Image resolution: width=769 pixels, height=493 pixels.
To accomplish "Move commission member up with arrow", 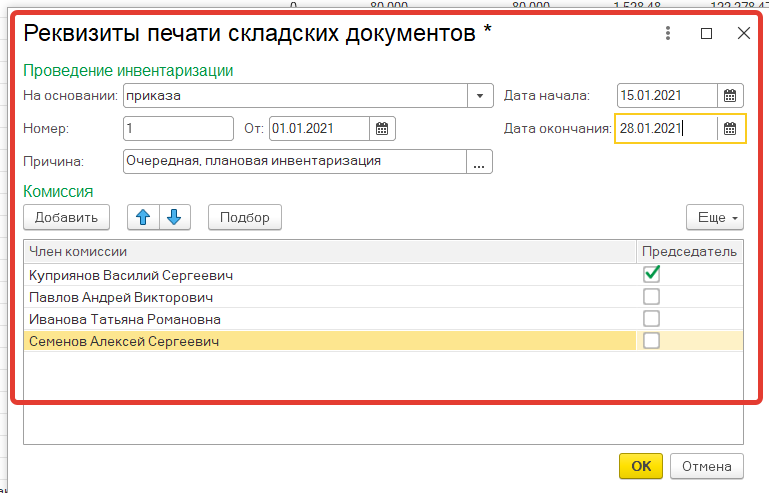I will coord(143,217).
